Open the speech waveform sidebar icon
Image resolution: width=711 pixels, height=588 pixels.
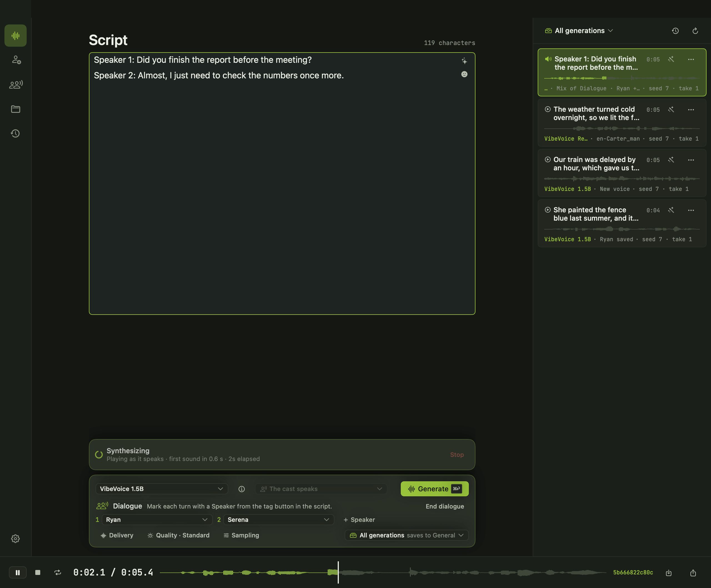click(16, 36)
